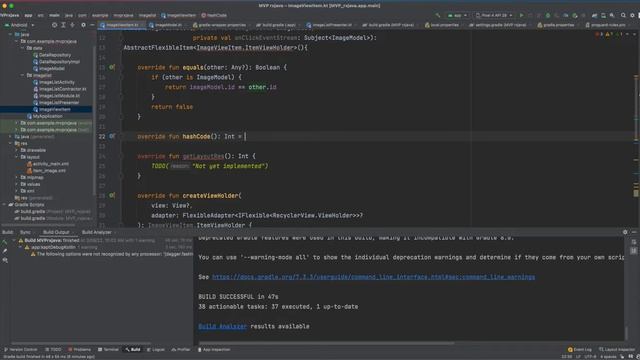Hide the Build panel via minus icon

click(x=634, y=232)
